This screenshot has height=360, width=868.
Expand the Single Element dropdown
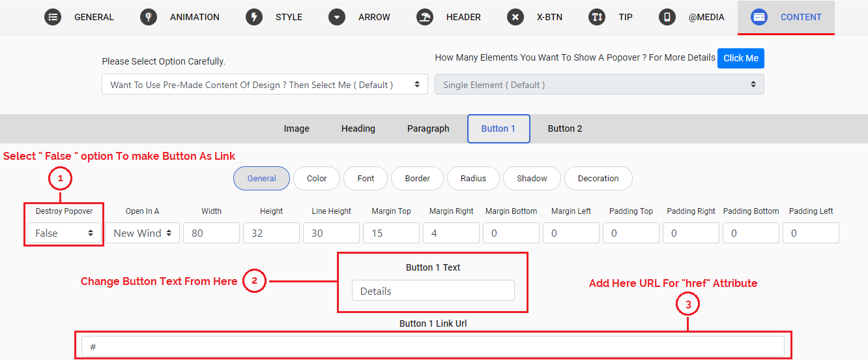pyautogui.click(x=599, y=85)
